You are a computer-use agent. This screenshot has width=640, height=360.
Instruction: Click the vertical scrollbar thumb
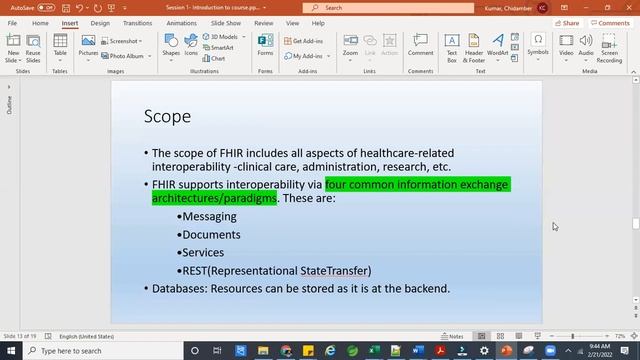[x=636, y=223]
